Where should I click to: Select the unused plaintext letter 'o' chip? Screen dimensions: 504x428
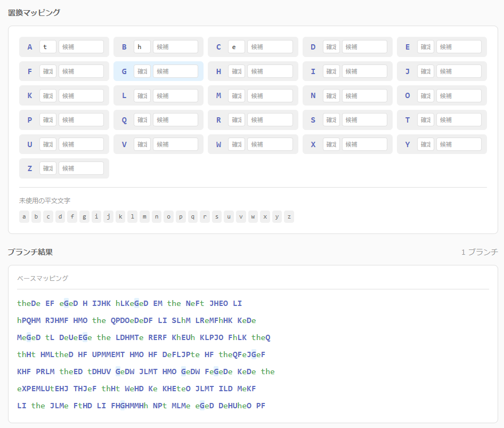click(168, 216)
